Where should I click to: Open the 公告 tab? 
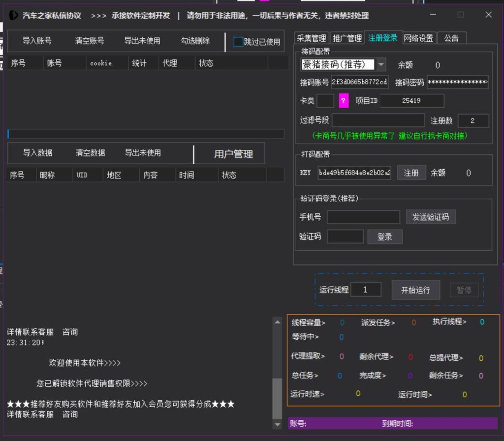451,38
